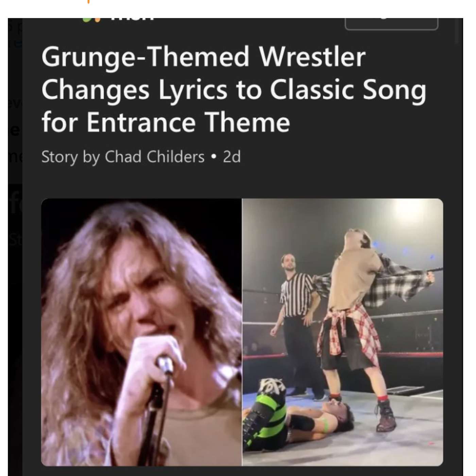Viewport: 476px width, 476px height.
Task: Open the wrestling ring photo
Action: (342, 332)
